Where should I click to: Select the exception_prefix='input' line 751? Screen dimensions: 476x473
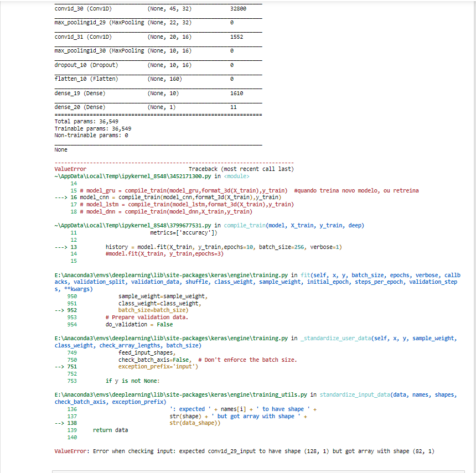pos(158,367)
